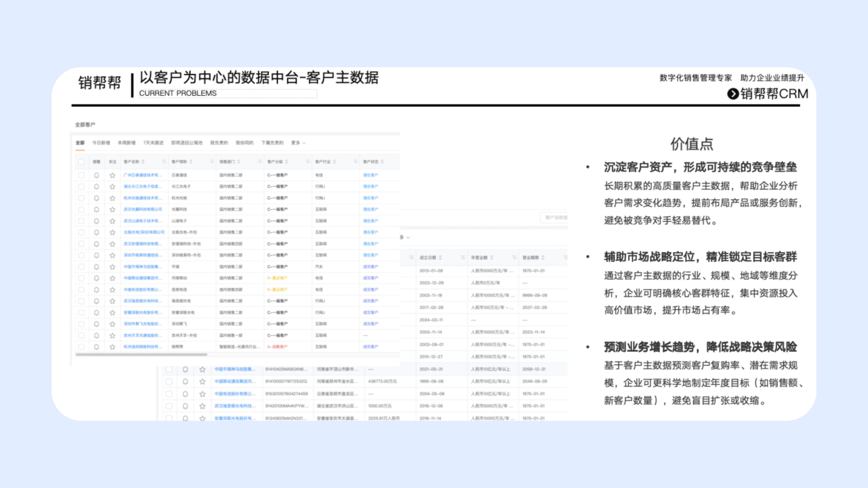Star the 安德瑞科技-外包 row
This screenshot has width=868, height=488.
pyautogui.click(x=113, y=244)
